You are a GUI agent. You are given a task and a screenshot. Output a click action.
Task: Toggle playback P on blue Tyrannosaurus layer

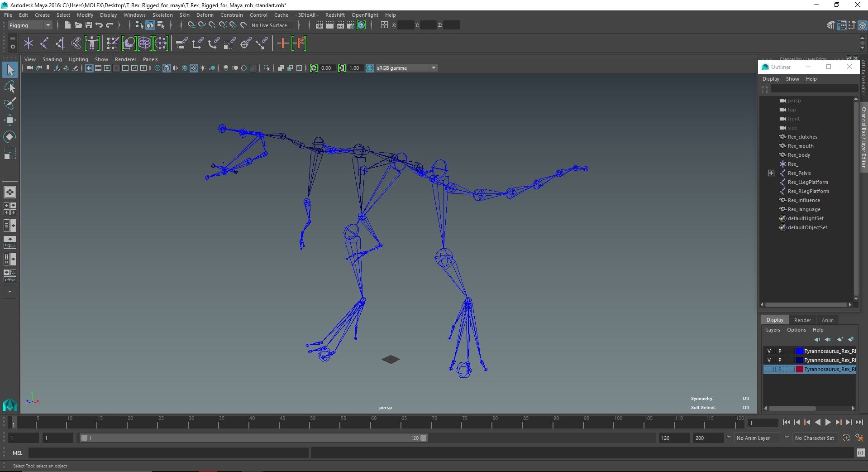[779, 351]
